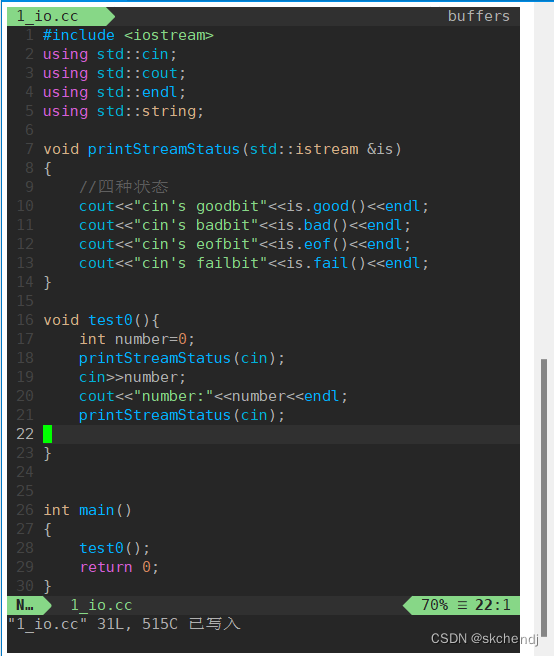This screenshot has height=656, width=554.
Task: Place cursor on using std::cout; line
Action: [114, 73]
